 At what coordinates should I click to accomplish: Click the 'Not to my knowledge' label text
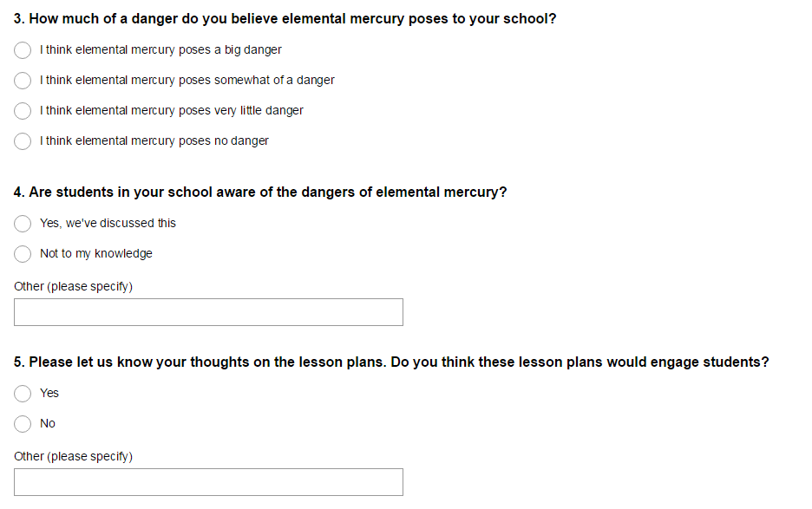coord(95,254)
